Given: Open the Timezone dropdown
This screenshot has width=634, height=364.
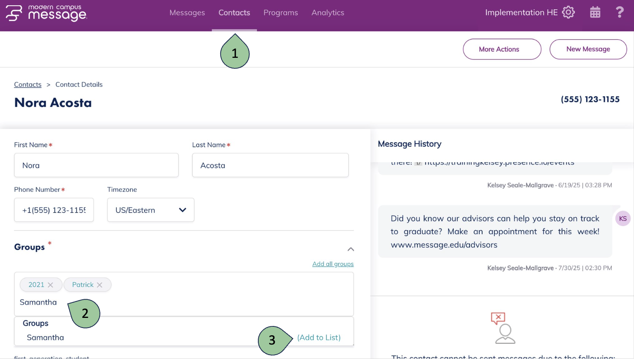Looking at the screenshot, I should click(x=151, y=210).
